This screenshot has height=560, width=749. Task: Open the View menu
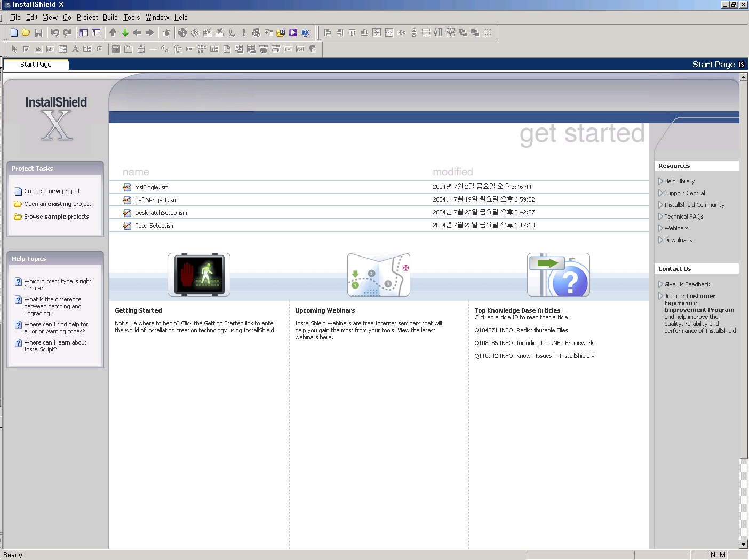pos(50,18)
